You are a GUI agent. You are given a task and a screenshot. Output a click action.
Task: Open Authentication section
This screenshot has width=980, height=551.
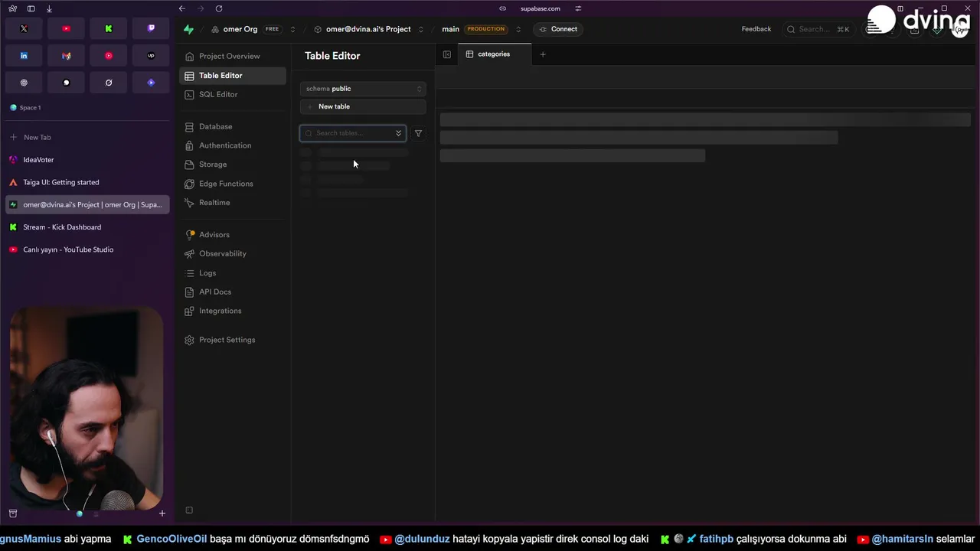[x=233, y=145]
